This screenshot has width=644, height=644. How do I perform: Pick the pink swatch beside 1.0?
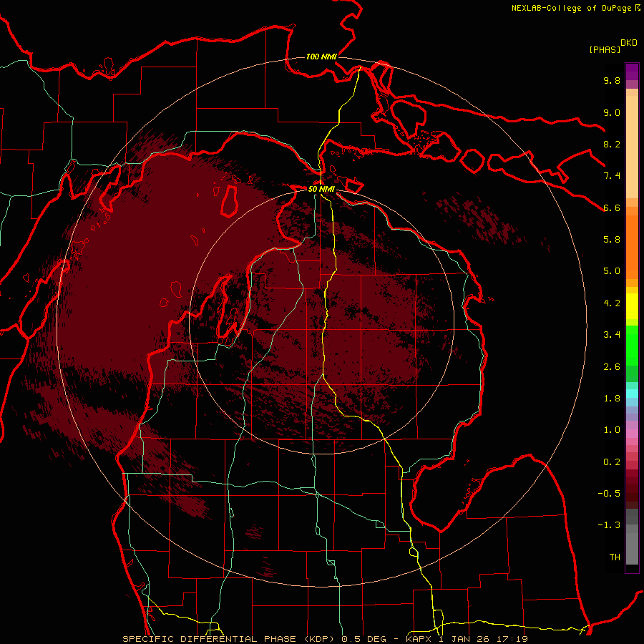click(x=632, y=434)
